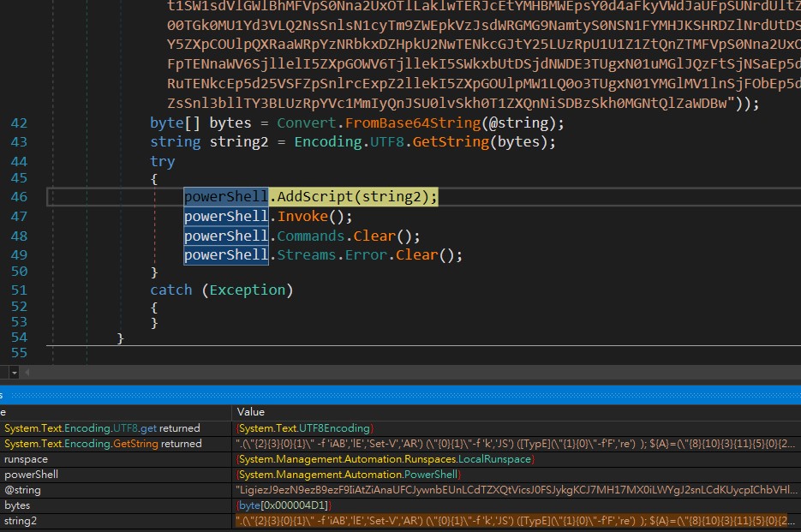Open the editor zoom dropdown arrow
The height and width of the screenshot is (532, 801).
click(x=15, y=373)
